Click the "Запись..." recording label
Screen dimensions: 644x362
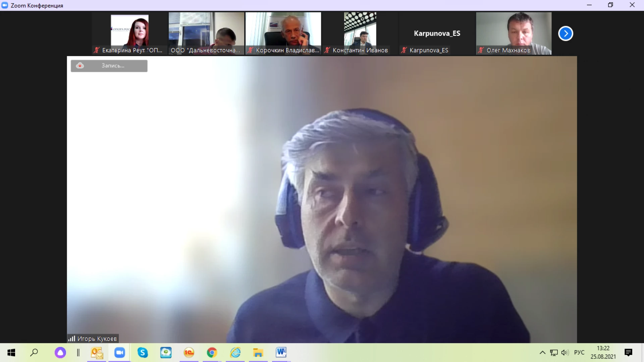point(113,66)
